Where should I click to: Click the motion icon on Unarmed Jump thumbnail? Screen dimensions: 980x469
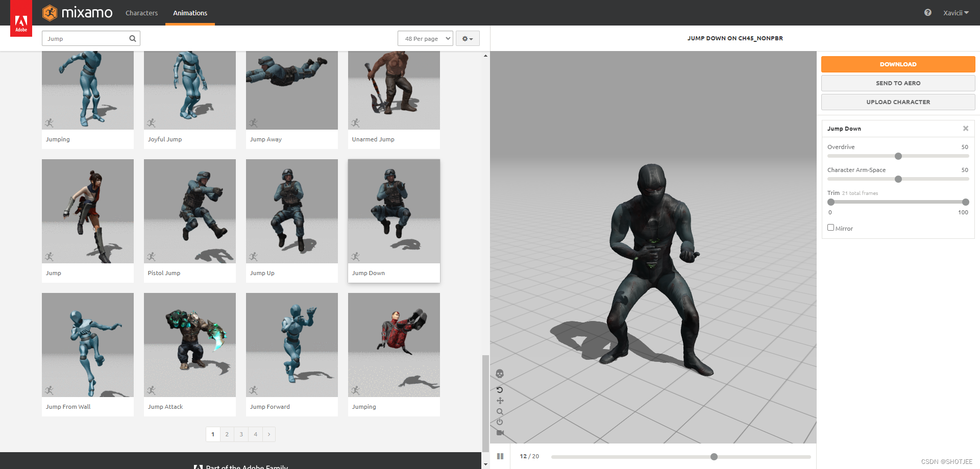pos(356,122)
